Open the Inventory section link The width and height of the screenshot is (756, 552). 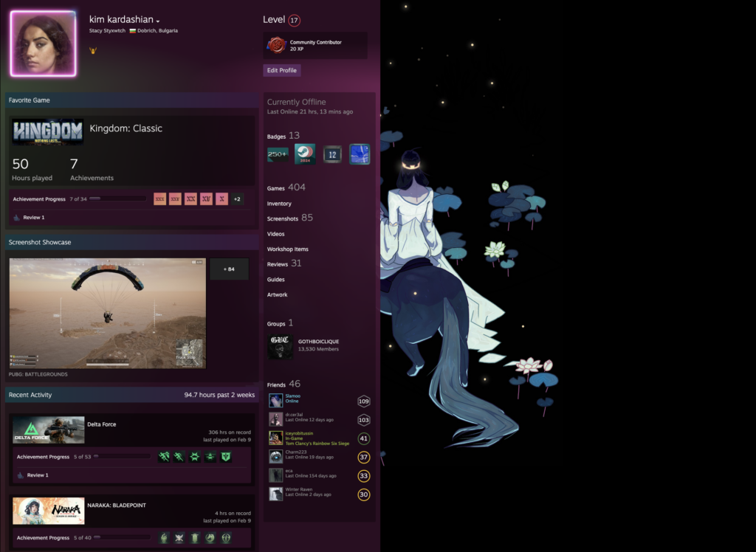point(279,204)
